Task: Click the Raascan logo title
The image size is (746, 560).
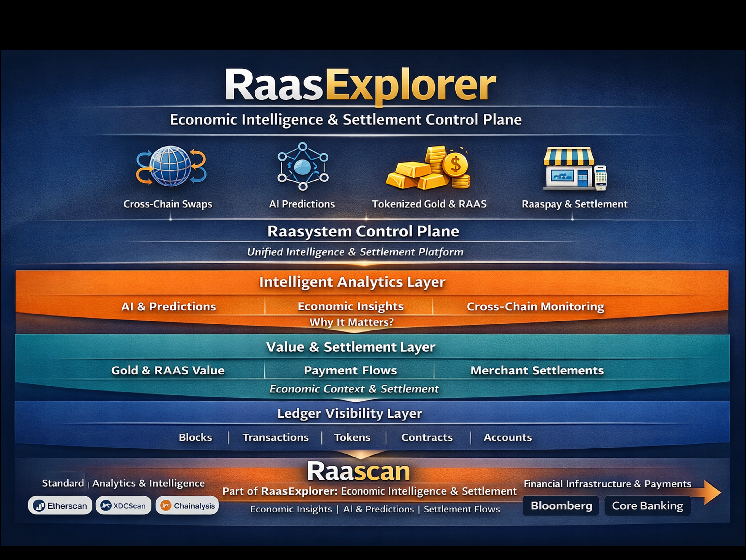Action: 358,471
